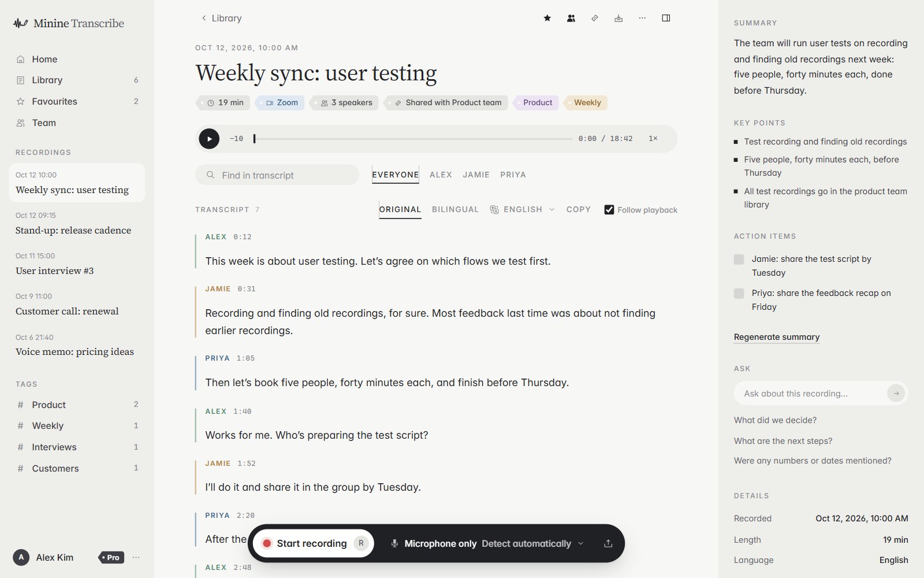
Task: Ask 'What did we decide?'
Action: coord(775,420)
